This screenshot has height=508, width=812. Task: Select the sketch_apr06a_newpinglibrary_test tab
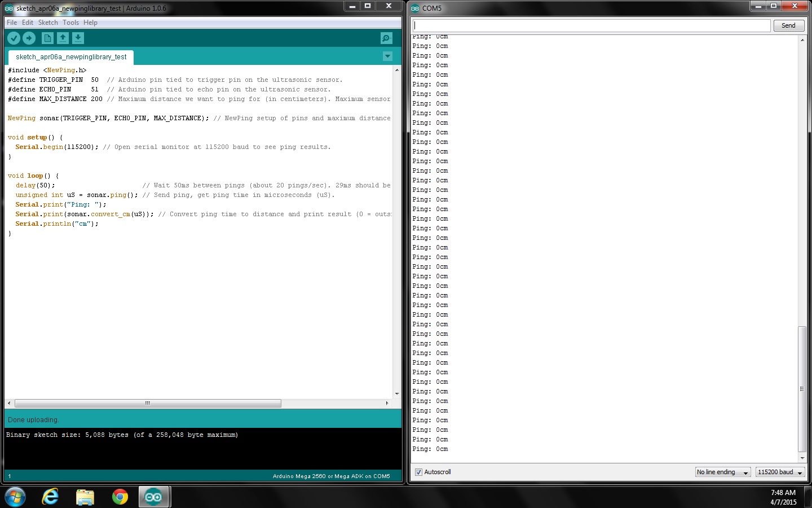(x=71, y=57)
